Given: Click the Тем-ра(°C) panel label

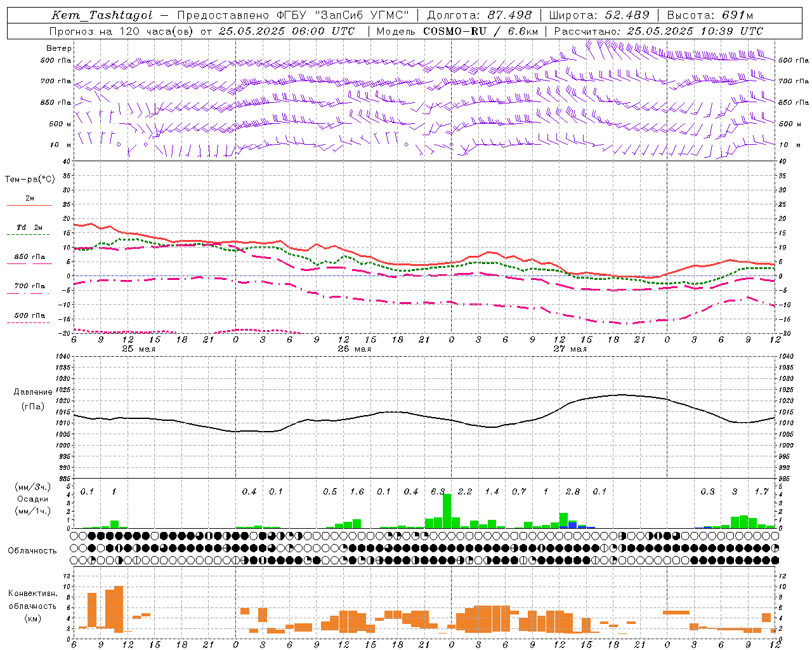Looking at the screenshot, I should point(30,180).
